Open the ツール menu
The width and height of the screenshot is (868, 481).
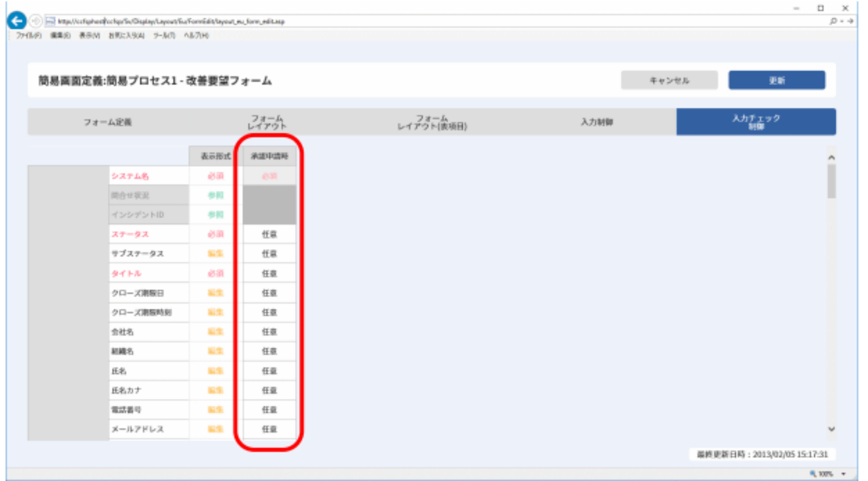tap(164, 36)
